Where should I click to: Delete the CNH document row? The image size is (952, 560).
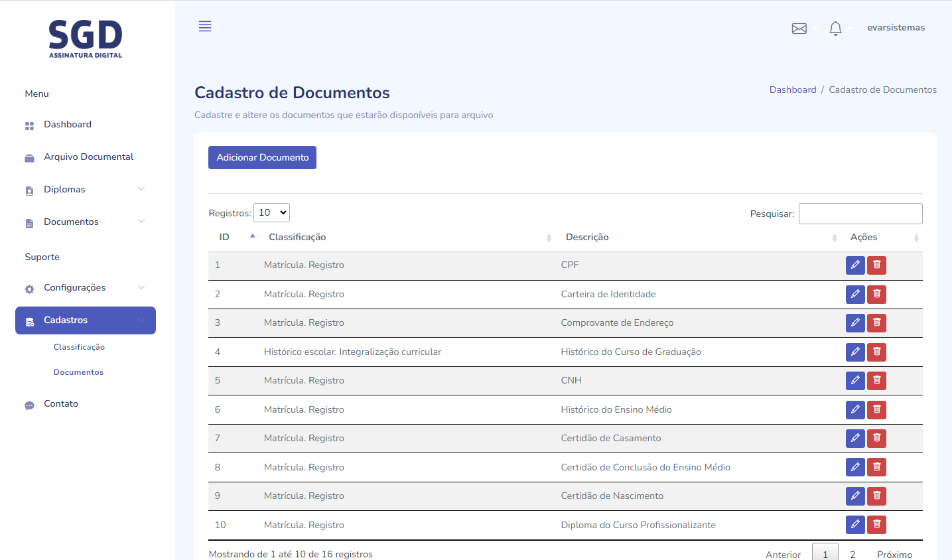tap(876, 381)
